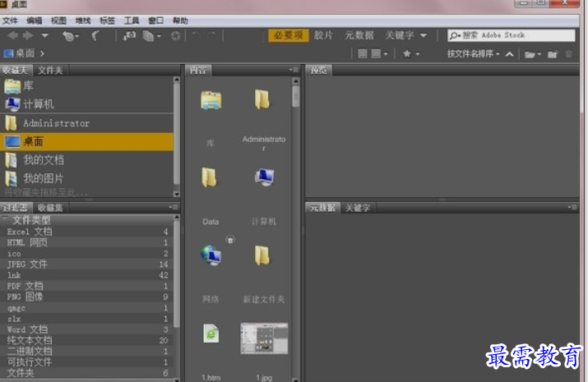Switch to the 收藏夹 panel tab
Image resolution: width=588 pixels, height=382 pixels.
click(x=16, y=70)
